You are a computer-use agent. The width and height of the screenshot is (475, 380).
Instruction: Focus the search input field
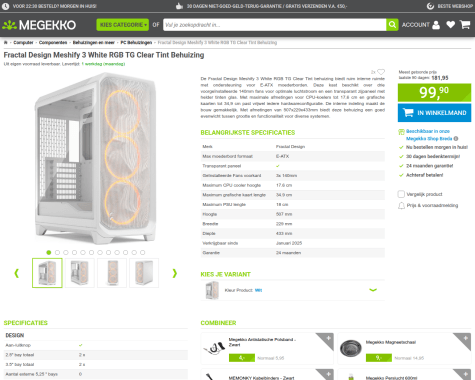(x=274, y=25)
